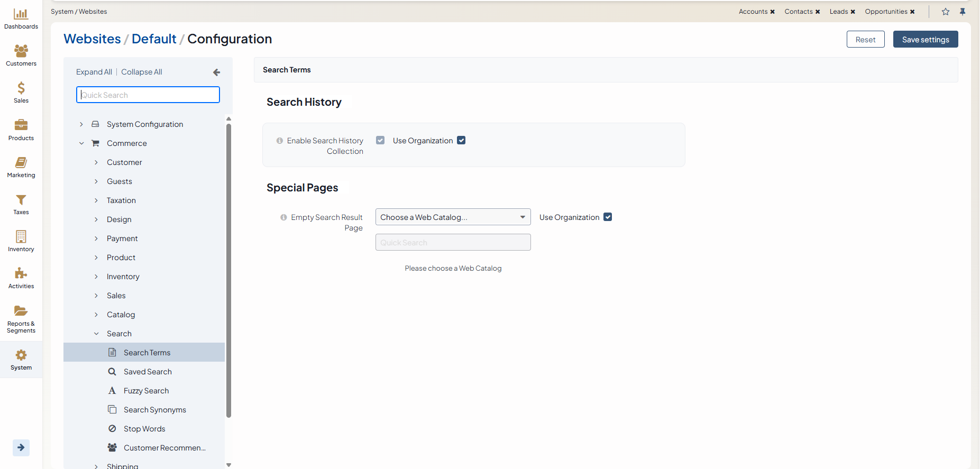
Task: Open the Choose a Web Catalog dropdown
Action: tap(453, 217)
